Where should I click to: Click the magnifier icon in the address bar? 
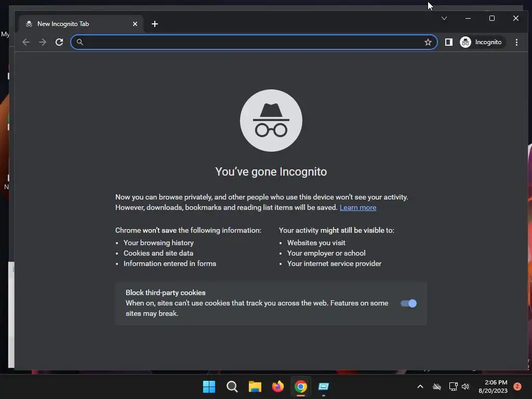tap(79, 42)
